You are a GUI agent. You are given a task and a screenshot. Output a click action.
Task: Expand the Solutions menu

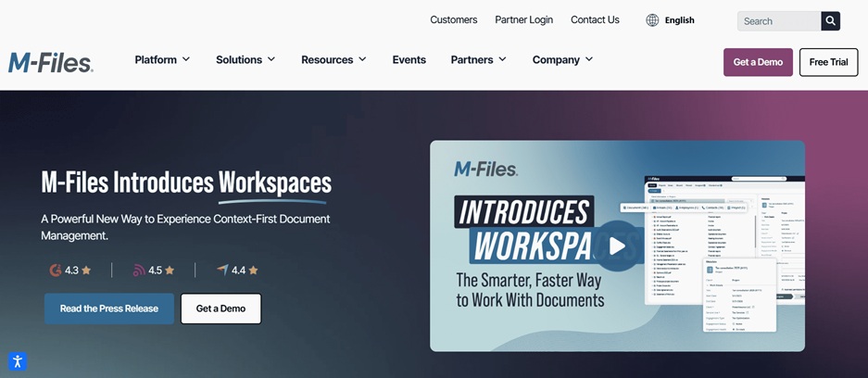[245, 59]
